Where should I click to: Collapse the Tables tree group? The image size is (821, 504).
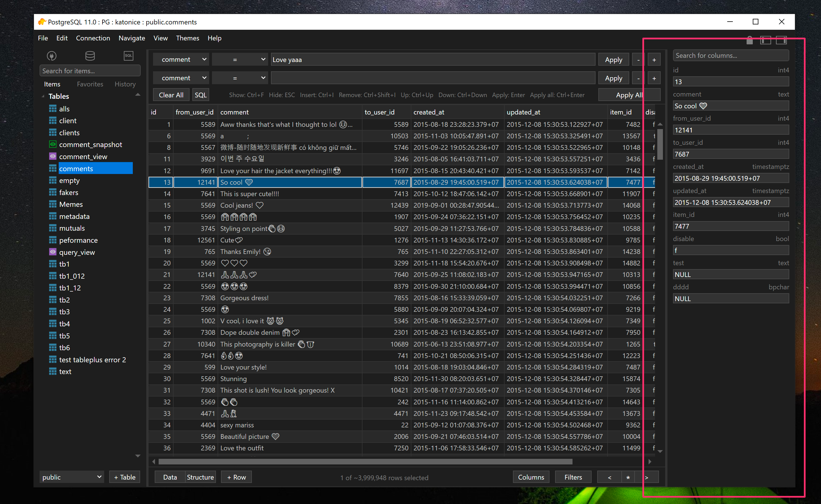(x=43, y=96)
